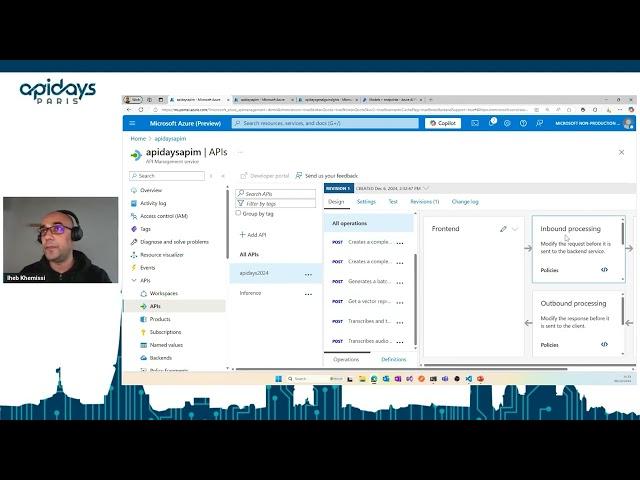Open the Cloud Shell icon
This screenshot has width=640, height=480.
coord(475,123)
